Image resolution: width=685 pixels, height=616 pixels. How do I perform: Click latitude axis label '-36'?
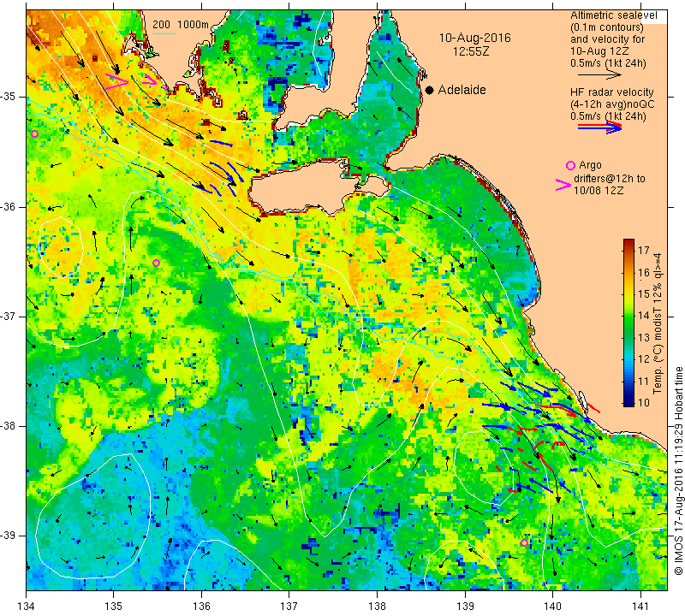9,206
